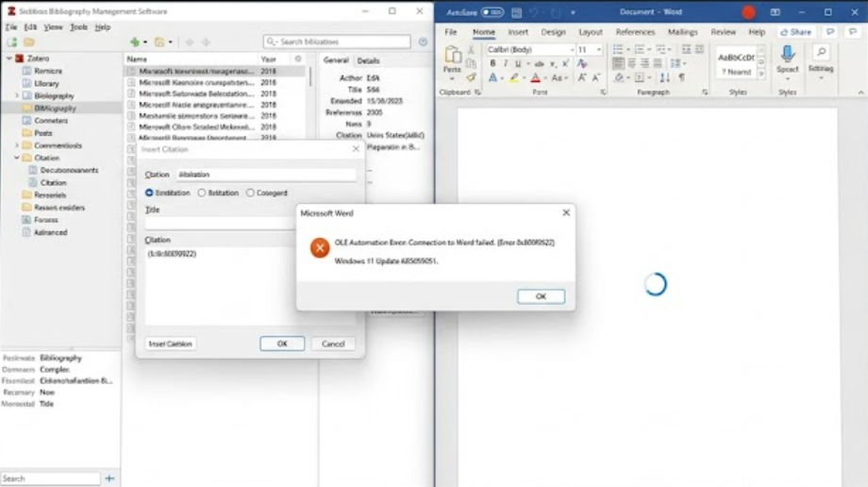Click Cancel in the Insert Citation dialog

pos(333,344)
